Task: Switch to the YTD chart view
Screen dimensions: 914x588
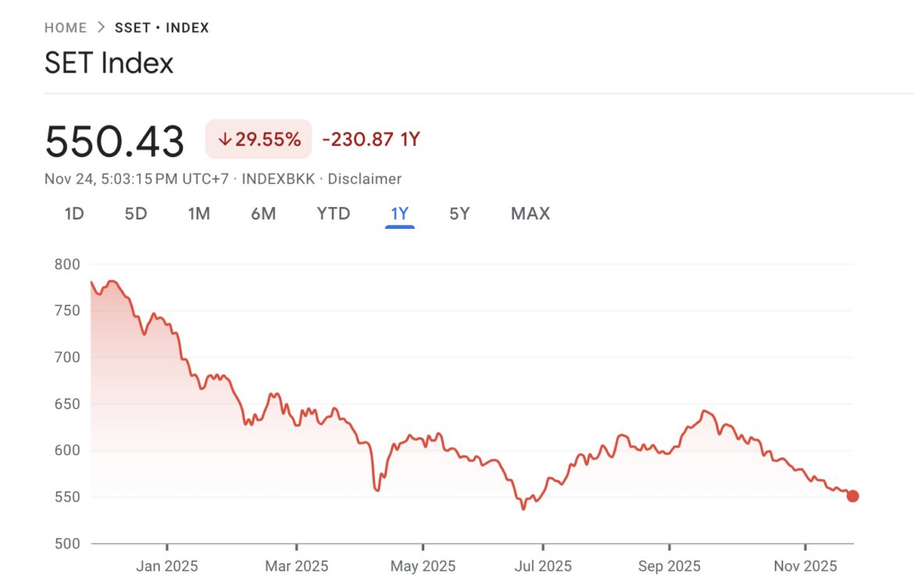Action: point(334,214)
